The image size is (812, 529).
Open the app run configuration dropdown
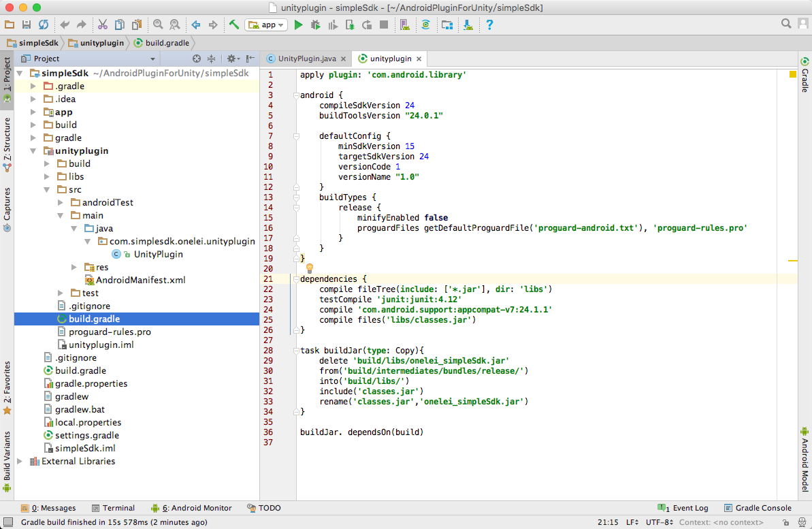tap(267, 25)
